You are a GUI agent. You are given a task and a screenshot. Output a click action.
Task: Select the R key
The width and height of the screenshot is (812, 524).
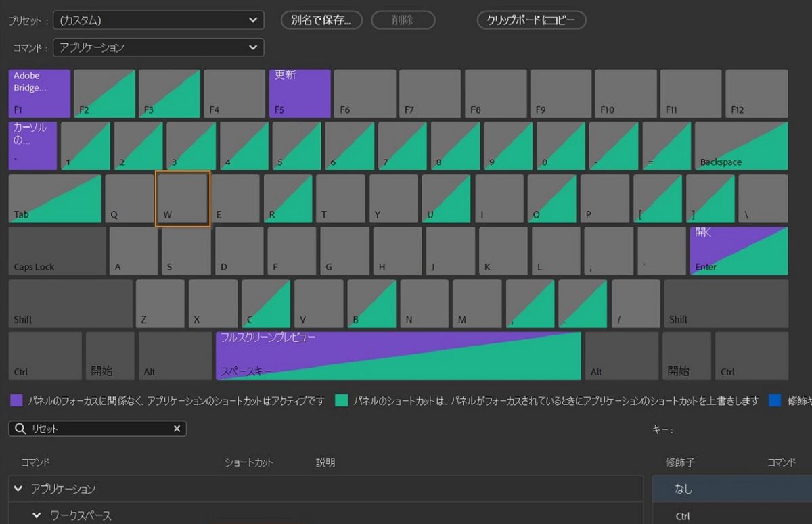click(288, 198)
